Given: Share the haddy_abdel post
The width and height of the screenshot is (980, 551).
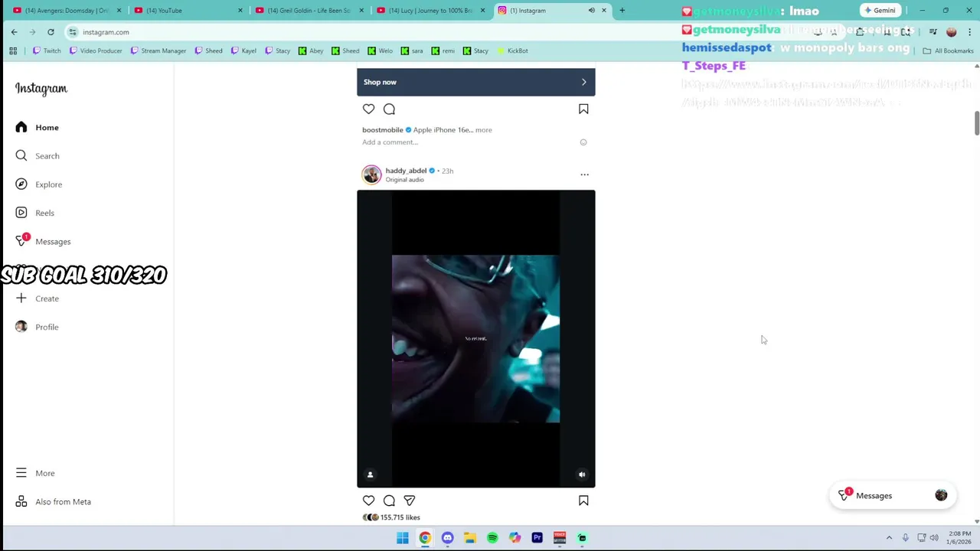Looking at the screenshot, I should [x=410, y=500].
